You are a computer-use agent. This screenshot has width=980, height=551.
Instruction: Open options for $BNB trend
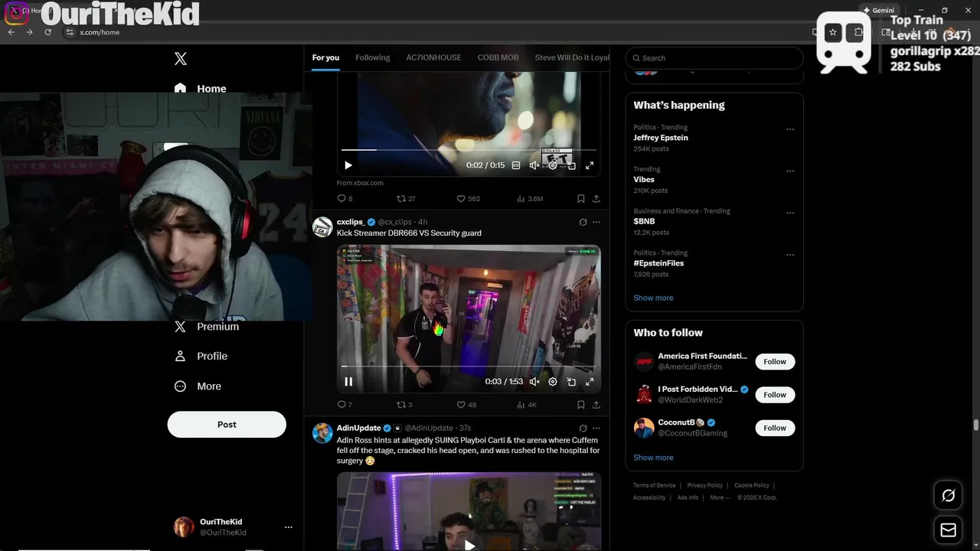(x=790, y=213)
